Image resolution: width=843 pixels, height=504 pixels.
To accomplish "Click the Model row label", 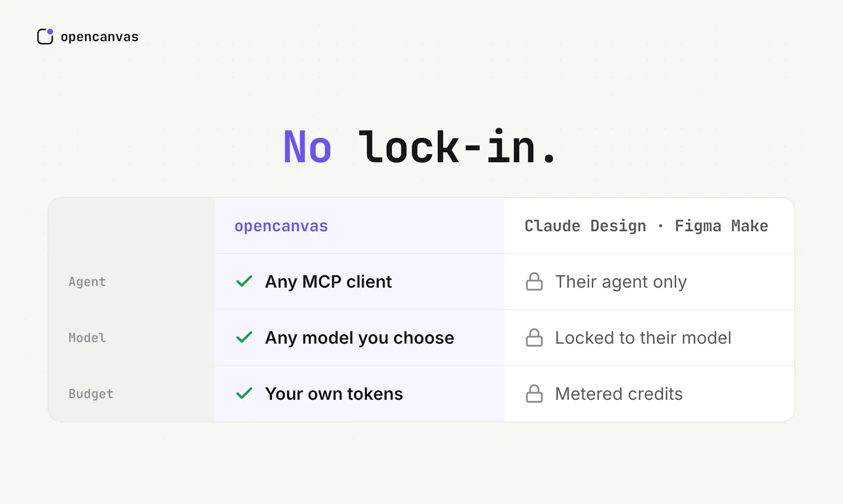I will (87, 338).
